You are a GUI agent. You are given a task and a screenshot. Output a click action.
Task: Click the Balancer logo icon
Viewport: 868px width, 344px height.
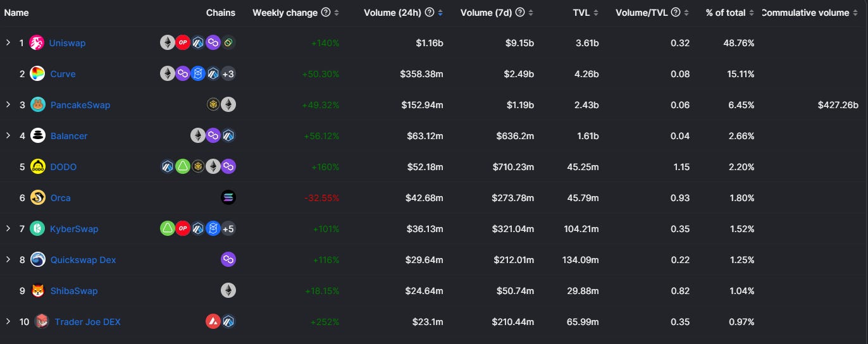(38, 136)
